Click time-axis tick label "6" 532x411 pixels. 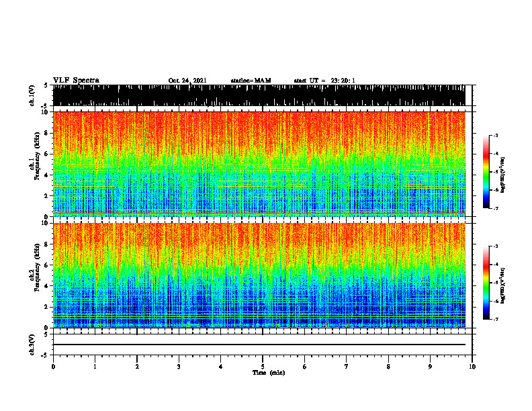click(305, 367)
